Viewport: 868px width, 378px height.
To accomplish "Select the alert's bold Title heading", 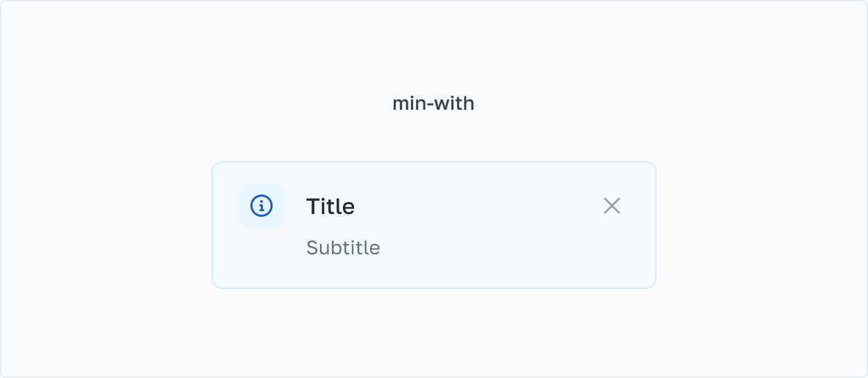I will click(330, 206).
